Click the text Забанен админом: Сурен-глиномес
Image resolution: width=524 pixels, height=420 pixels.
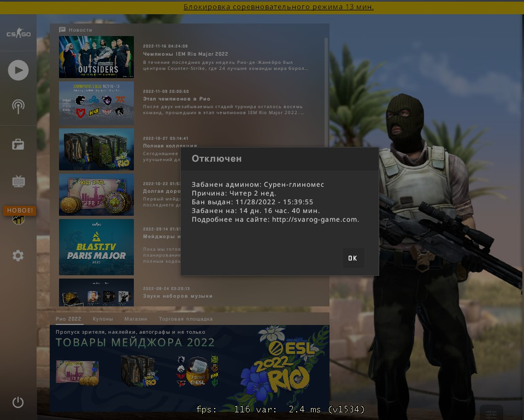(258, 185)
